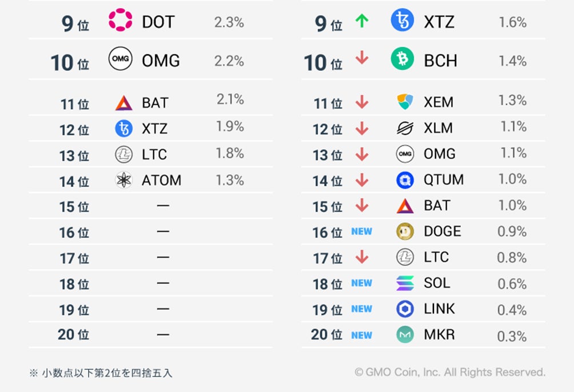Click the red down arrow beside BCH
This screenshot has height=392, width=574.
(x=361, y=59)
